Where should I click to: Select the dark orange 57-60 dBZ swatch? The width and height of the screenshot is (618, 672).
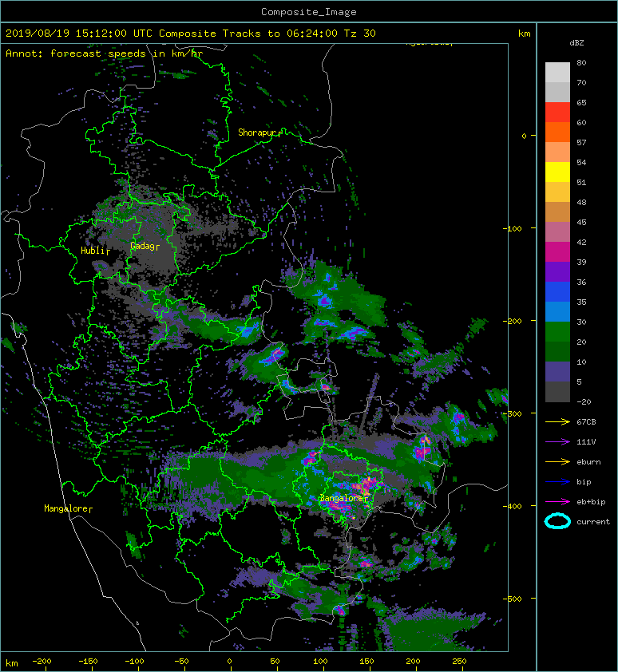click(557, 132)
